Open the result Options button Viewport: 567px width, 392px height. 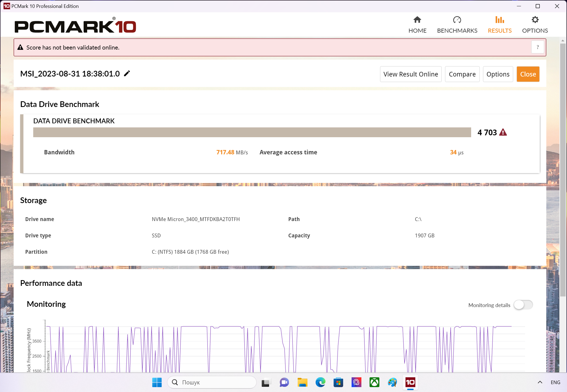pos(498,74)
